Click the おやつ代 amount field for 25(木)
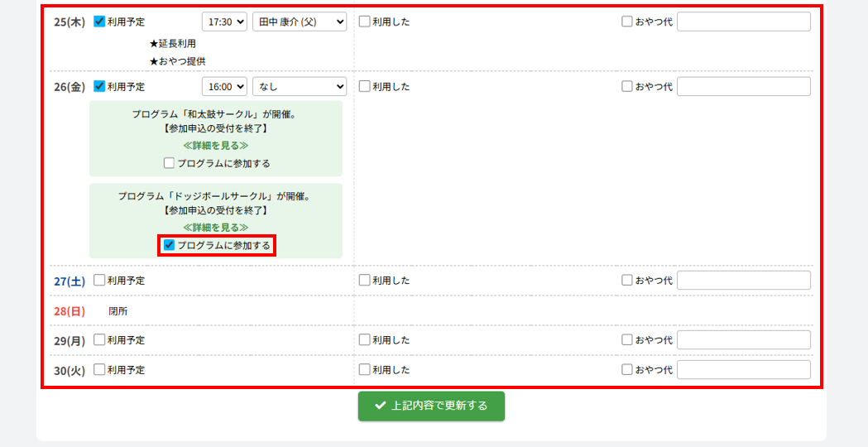This screenshot has width=868, height=447. [743, 22]
